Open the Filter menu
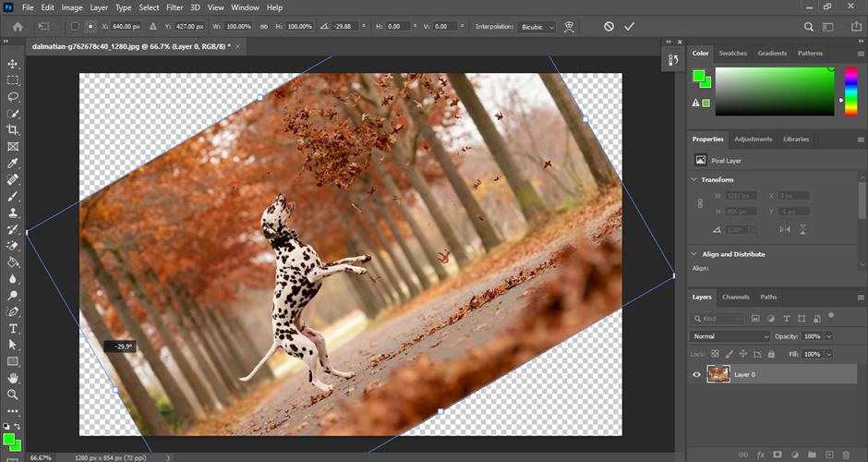The image size is (868, 462). [x=175, y=7]
